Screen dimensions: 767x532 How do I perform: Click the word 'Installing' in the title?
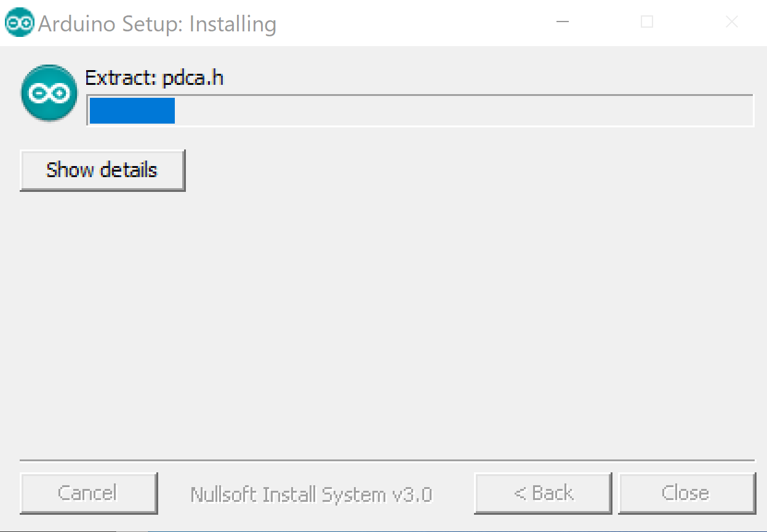[x=233, y=25]
